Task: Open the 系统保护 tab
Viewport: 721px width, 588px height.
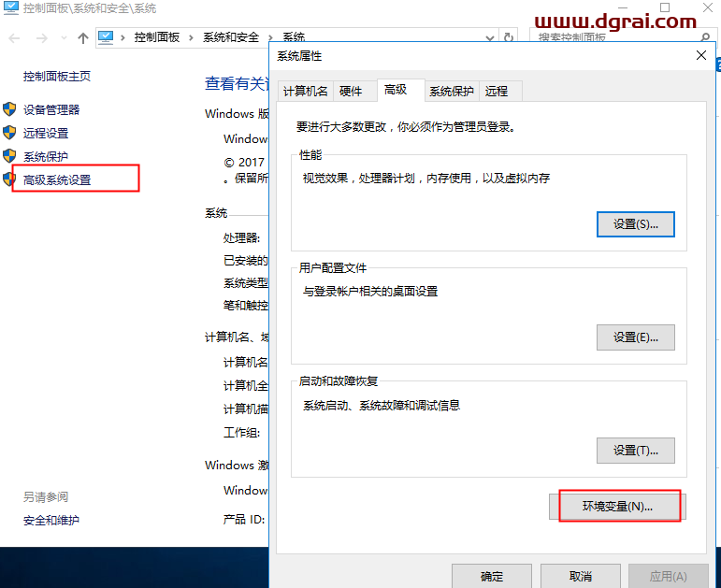Action: (452, 91)
